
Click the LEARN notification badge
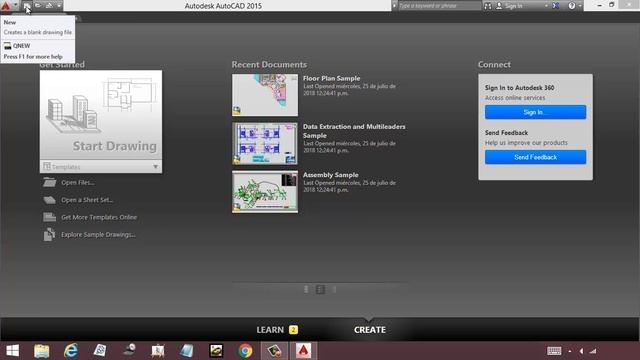(x=293, y=330)
